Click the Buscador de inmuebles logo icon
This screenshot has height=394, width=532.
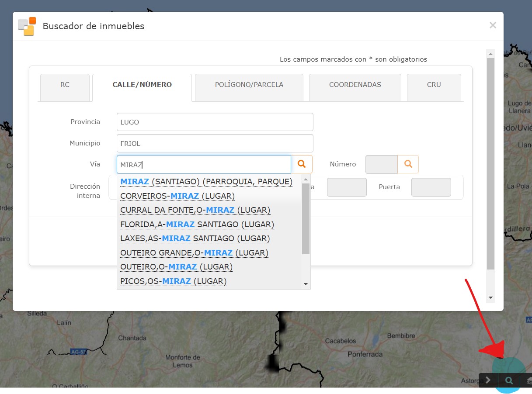click(27, 26)
